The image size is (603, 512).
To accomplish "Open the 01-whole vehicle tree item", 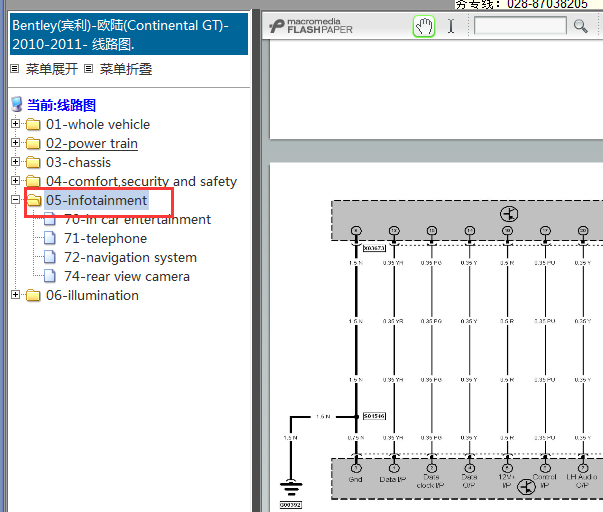I will click(x=98, y=124).
